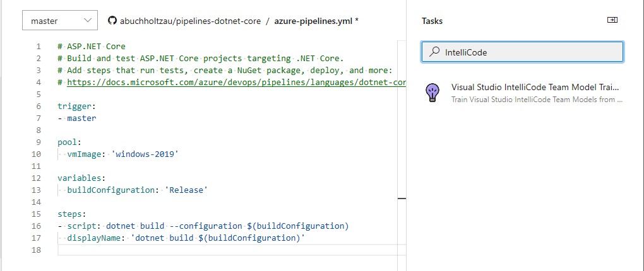Open the master branch dropdown
The image size is (644, 271).
60,21
